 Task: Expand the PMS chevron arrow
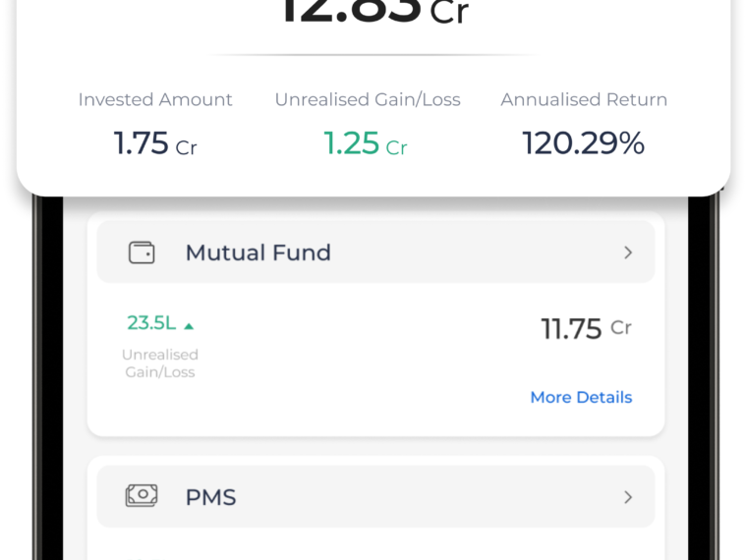point(628,497)
